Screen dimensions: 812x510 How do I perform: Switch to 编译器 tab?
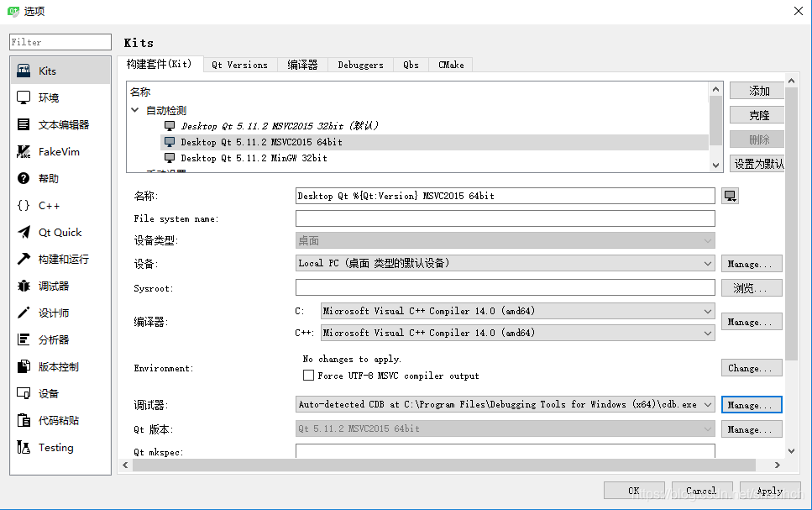[302, 65]
